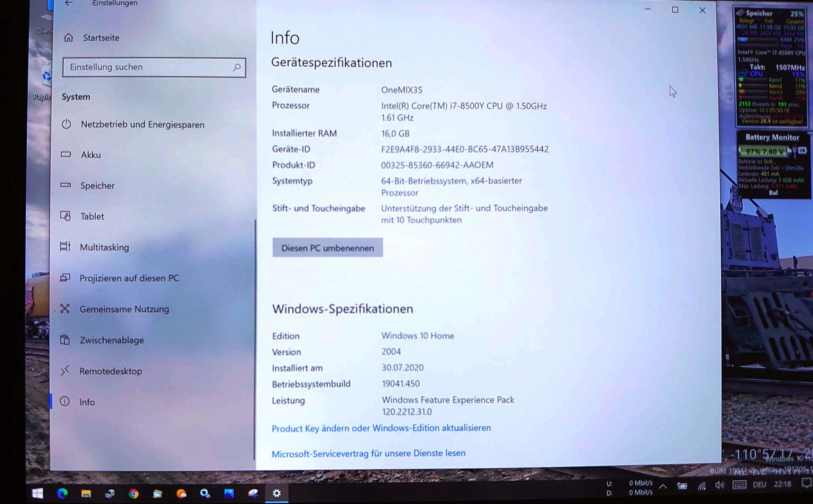This screenshot has width=813, height=504.
Task: Select the Windows 10 Home edition text
Action: pyautogui.click(x=418, y=336)
